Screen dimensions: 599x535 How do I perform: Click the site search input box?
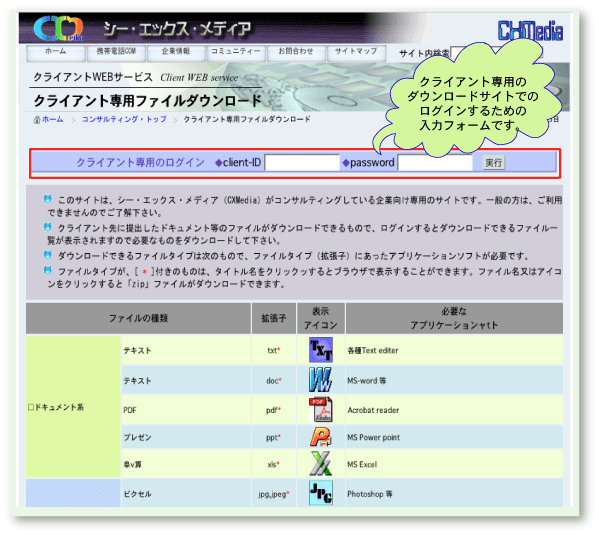tap(496, 53)
